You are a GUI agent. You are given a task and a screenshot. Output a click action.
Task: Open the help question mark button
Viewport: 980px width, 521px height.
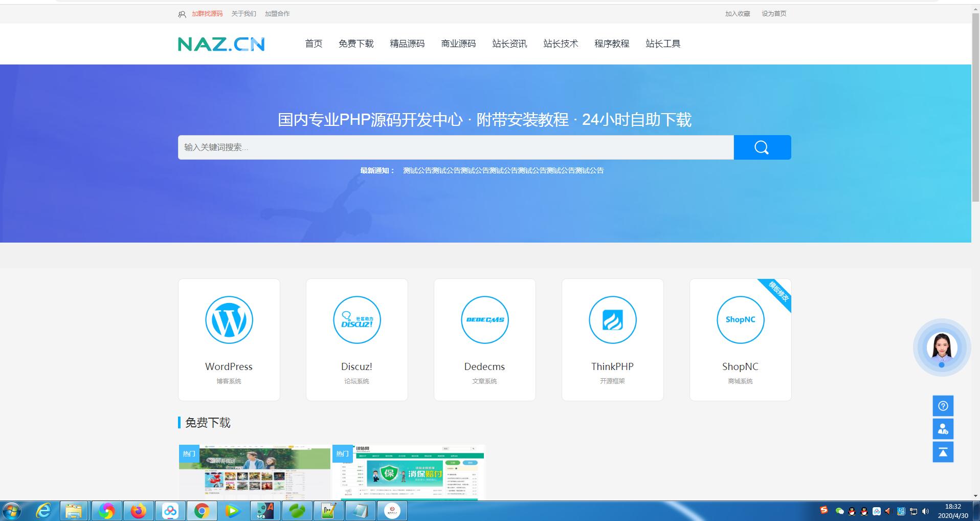click(x=943, y=406)
